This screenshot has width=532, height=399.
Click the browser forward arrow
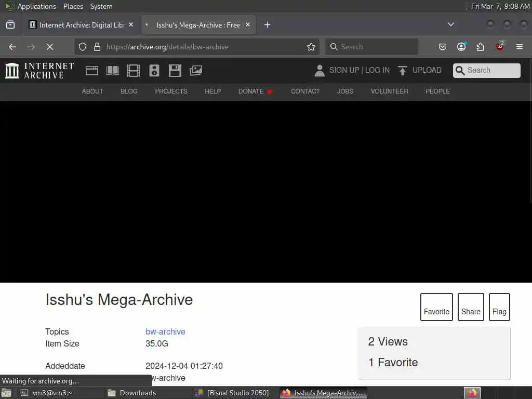[31, 47]
